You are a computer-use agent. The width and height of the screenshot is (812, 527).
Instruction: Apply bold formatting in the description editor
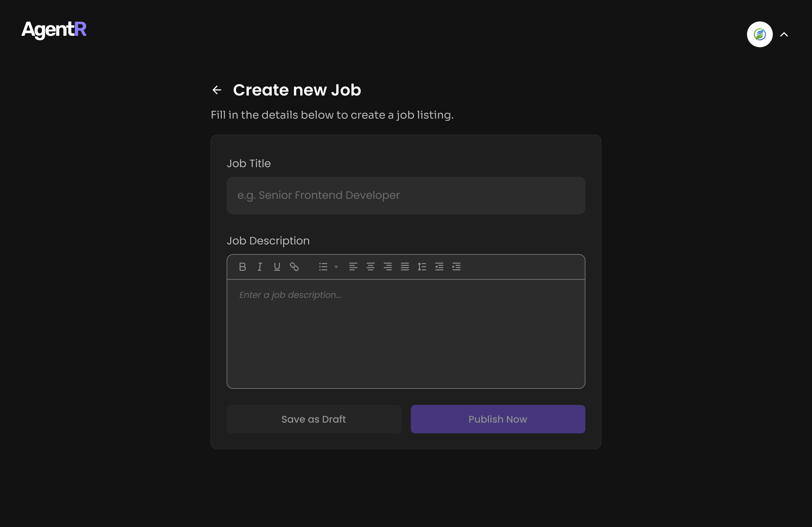pyautogui.click(x=243, y=267)
